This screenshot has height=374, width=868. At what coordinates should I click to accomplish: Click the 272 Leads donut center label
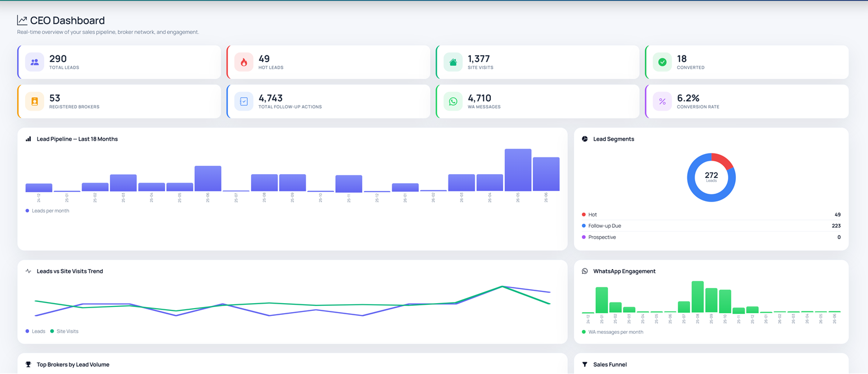711,177
